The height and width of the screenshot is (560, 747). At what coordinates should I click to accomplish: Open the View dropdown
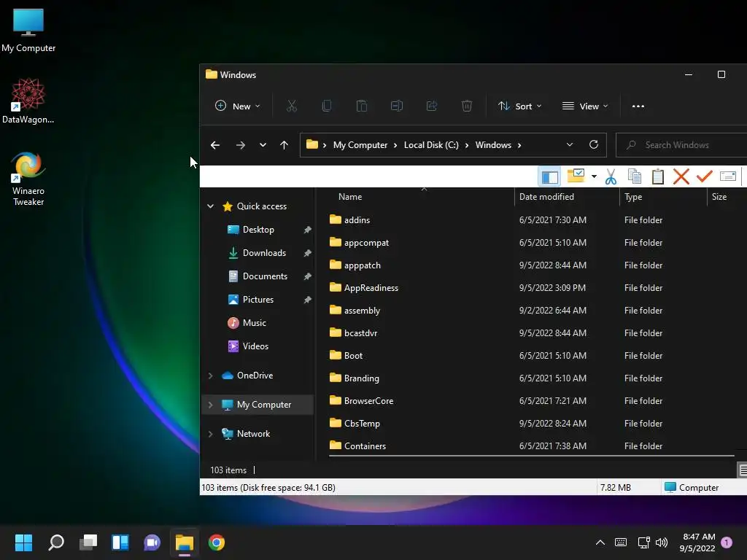[585, 106]
